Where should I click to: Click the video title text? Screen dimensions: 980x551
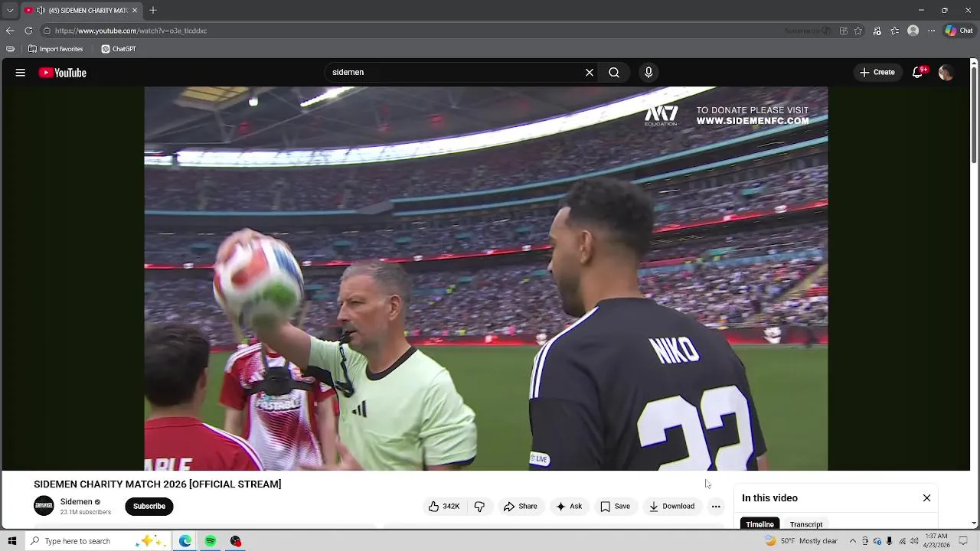click(158, 484)
